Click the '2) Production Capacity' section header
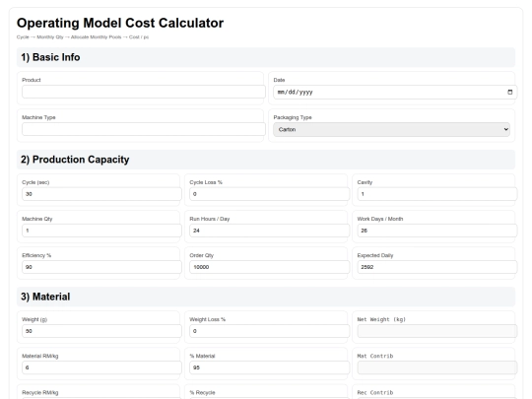Screen dimensions: 532x399 (266, 160)
